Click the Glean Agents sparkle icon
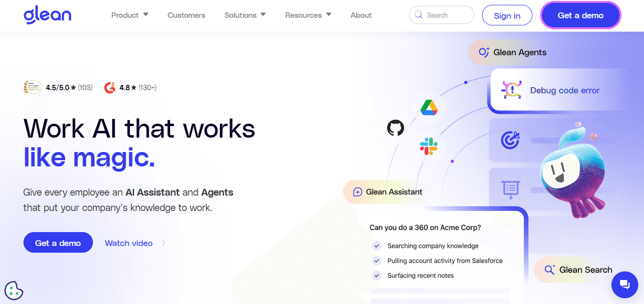Screen dimensions: 644x304 483,52
